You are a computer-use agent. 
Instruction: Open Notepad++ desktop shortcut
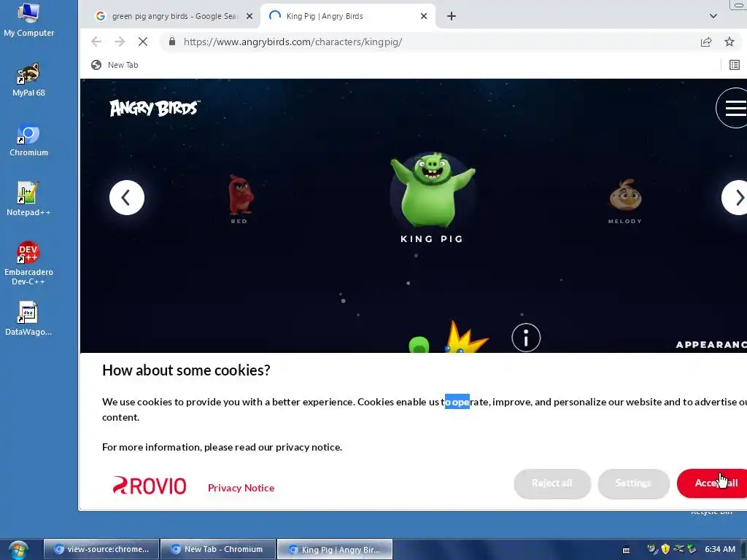(x=28, y=200)
